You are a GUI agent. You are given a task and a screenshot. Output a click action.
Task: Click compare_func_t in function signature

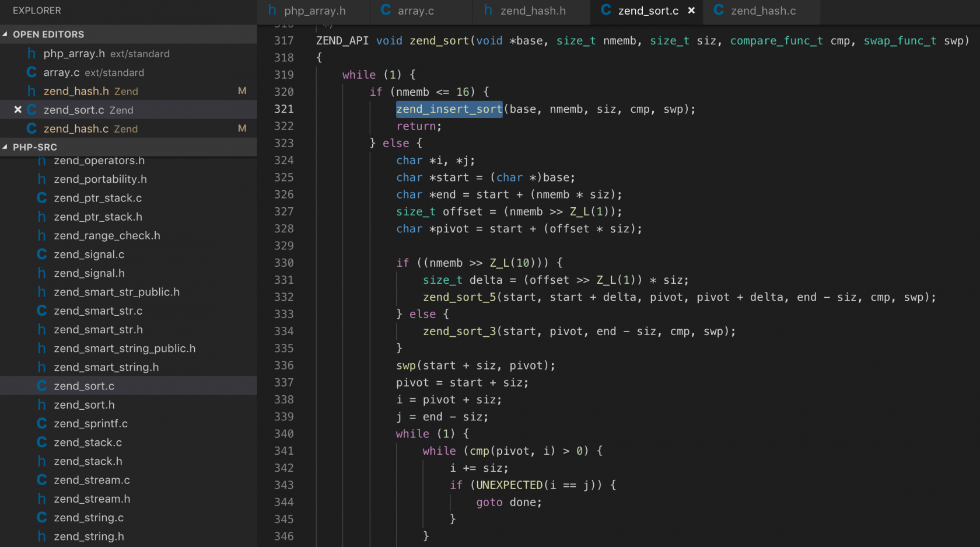(776, 41)
